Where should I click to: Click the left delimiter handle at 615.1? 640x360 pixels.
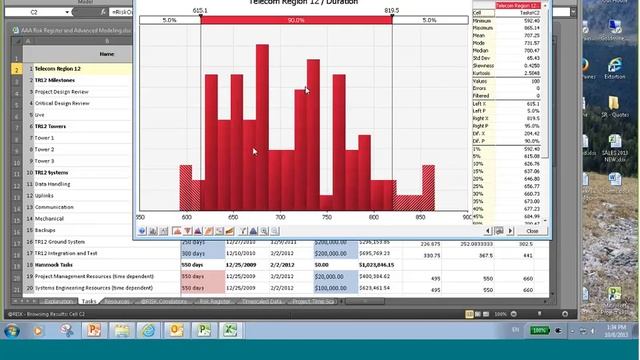pyautogui.click(x=200, y=16)
